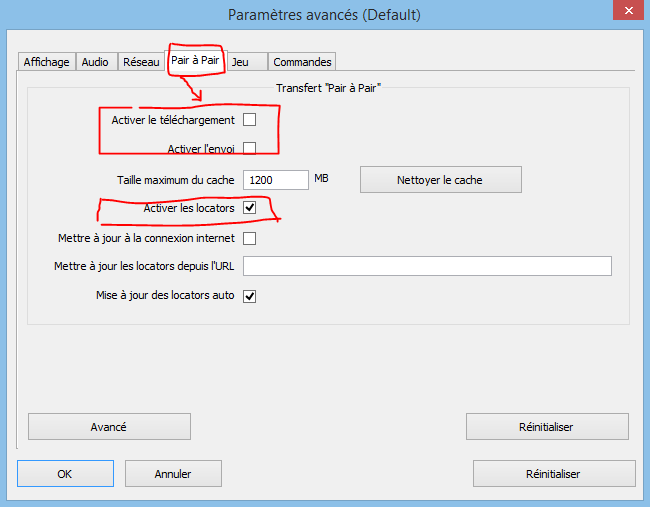The width and height of the screenshot is (650, 507).
Task: Open the Pair à Pair tab
Action: pos(195,61)
